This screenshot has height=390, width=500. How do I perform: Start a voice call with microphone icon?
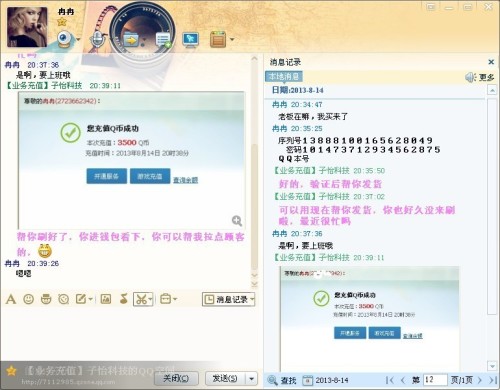click(97, 40)
